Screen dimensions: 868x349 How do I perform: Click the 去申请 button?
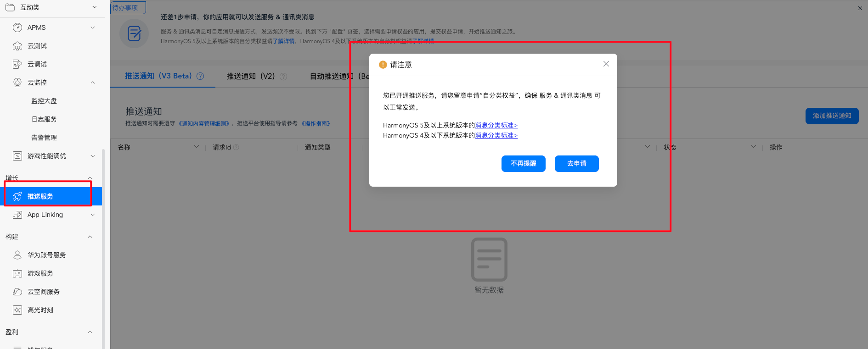pyautogui.click(x=577, y=164)
